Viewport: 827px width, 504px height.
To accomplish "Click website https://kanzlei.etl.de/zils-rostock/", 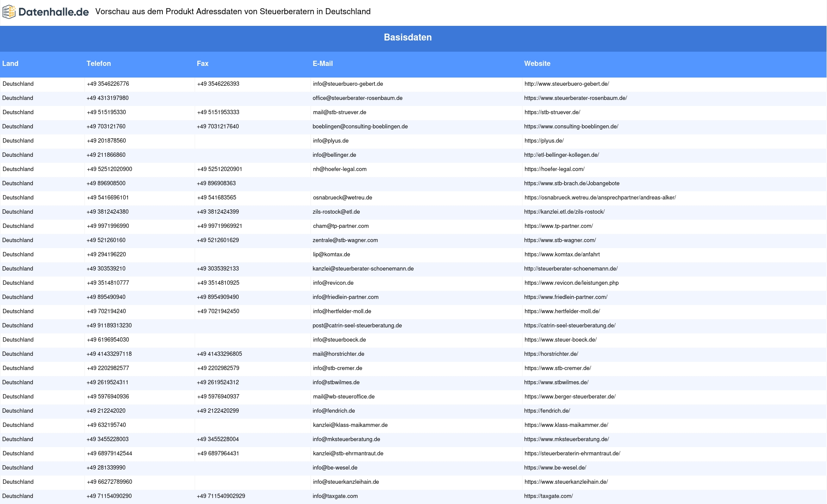I will coord(564,212).
